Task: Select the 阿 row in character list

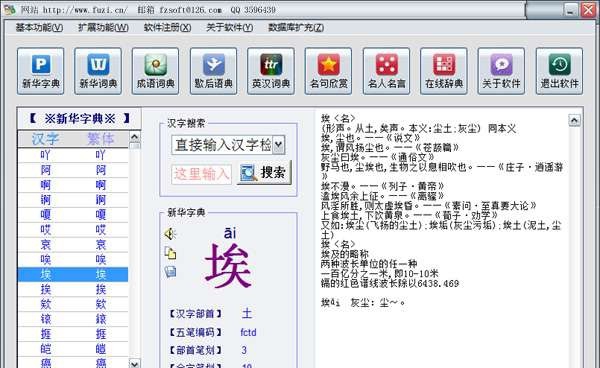Action: pos(73,170)
